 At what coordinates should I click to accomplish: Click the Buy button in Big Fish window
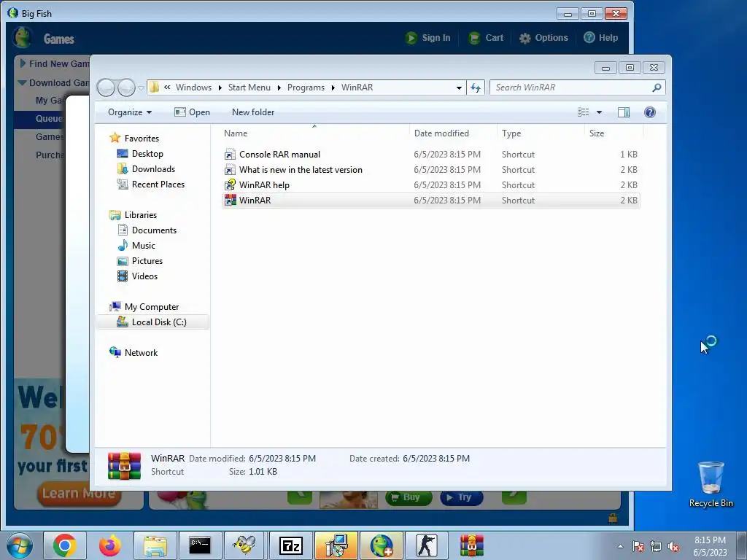pos(409,497)
